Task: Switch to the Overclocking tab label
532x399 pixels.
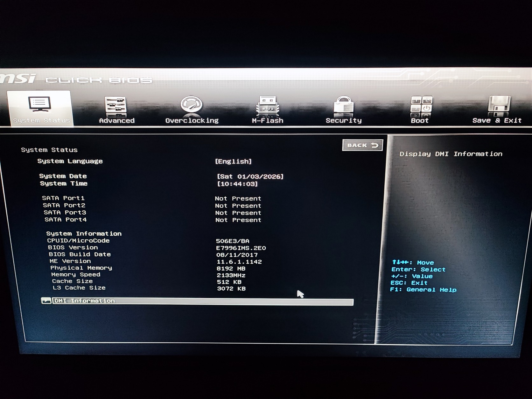Action: (192, 121)
